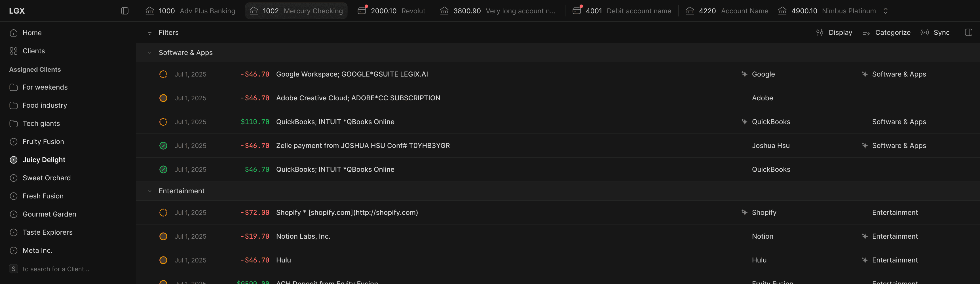Image resolution: width=980 pixels, height=284 pixels.
Task: Click the sparkle icon beside first QuickBooks vendor
Action: (745, 122)
